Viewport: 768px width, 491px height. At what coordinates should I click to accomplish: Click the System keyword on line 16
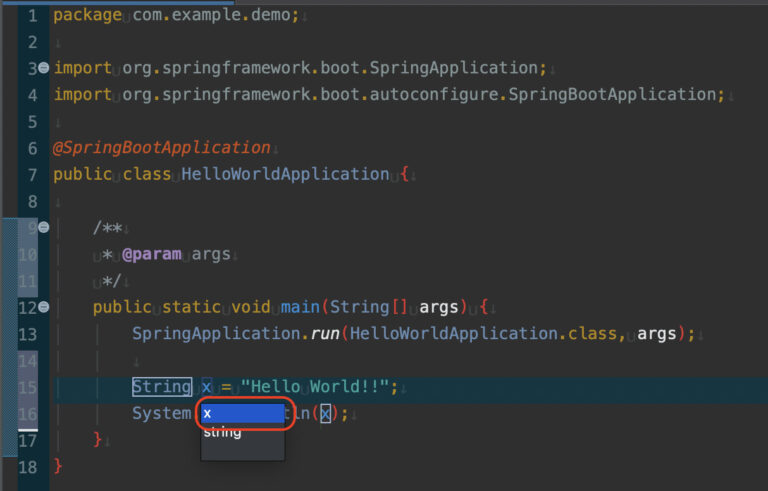click(x=161, y=413)
